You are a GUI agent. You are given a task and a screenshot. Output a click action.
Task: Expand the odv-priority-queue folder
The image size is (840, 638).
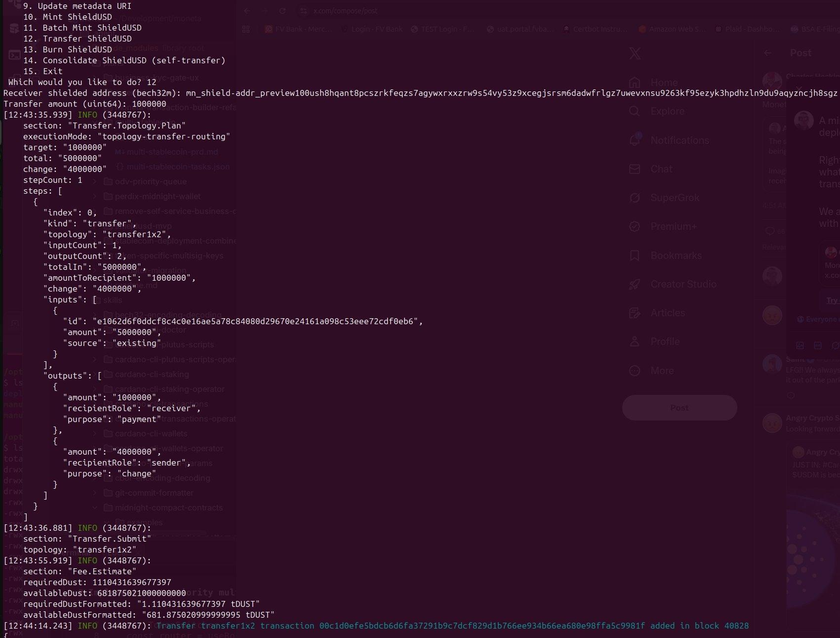[150, 181]
